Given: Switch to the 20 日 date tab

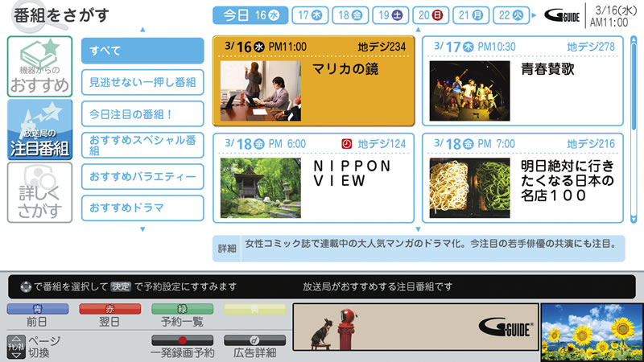Looking at the screenshot, I should [431, 15].
